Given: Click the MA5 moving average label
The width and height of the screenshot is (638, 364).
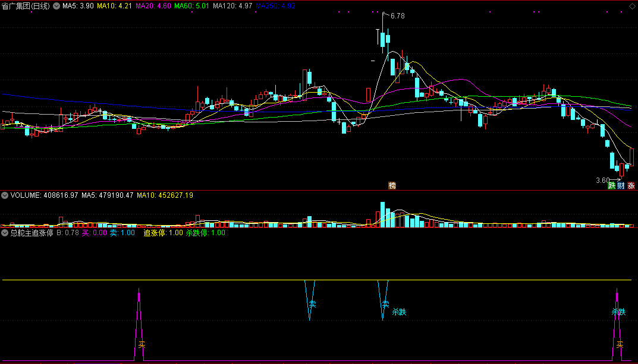Looking at the screenshot, I should 77,6.
